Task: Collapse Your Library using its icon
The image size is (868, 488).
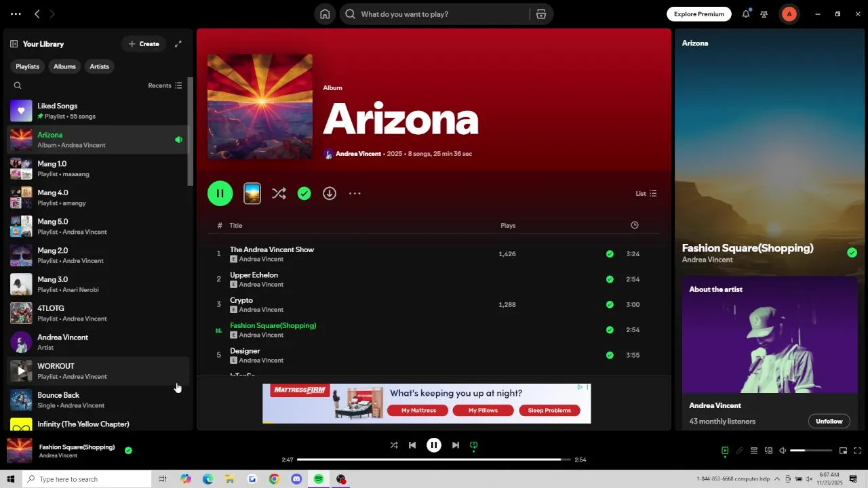Action: pos(14,44)
